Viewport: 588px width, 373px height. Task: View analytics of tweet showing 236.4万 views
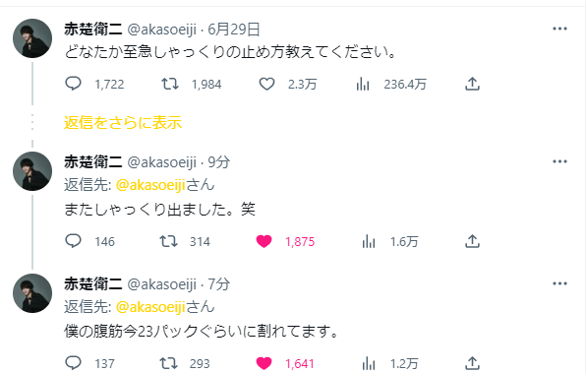363,84
